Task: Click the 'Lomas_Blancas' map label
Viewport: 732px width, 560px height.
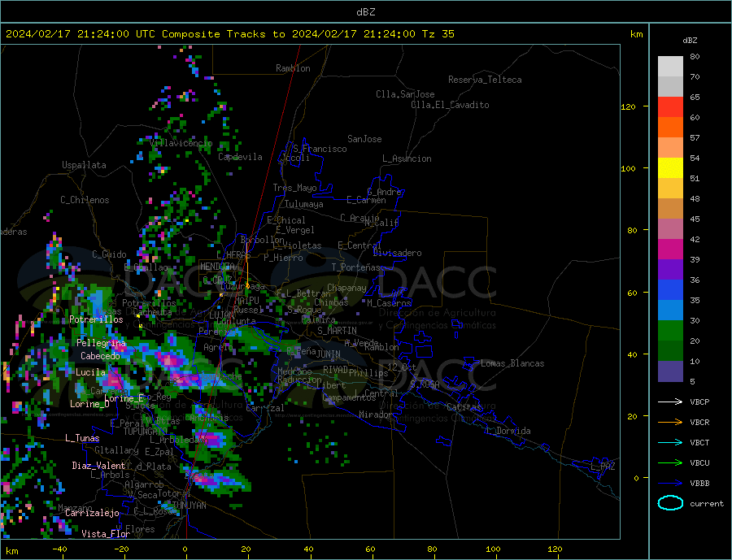Action: click(512, 363)
